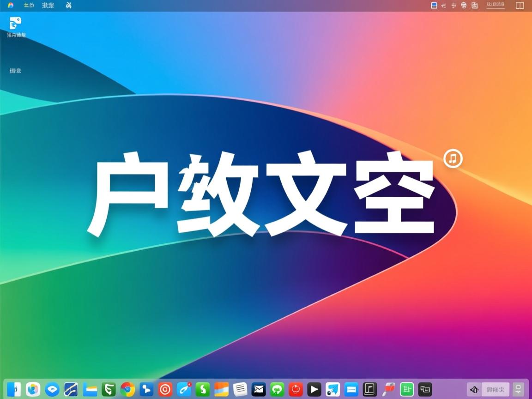Open the display settings tray icon
Viewport: 532px width, 399px height.
(434, 5)
